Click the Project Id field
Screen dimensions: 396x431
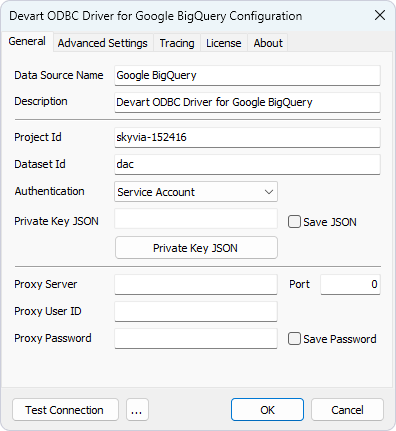(247, 137)
